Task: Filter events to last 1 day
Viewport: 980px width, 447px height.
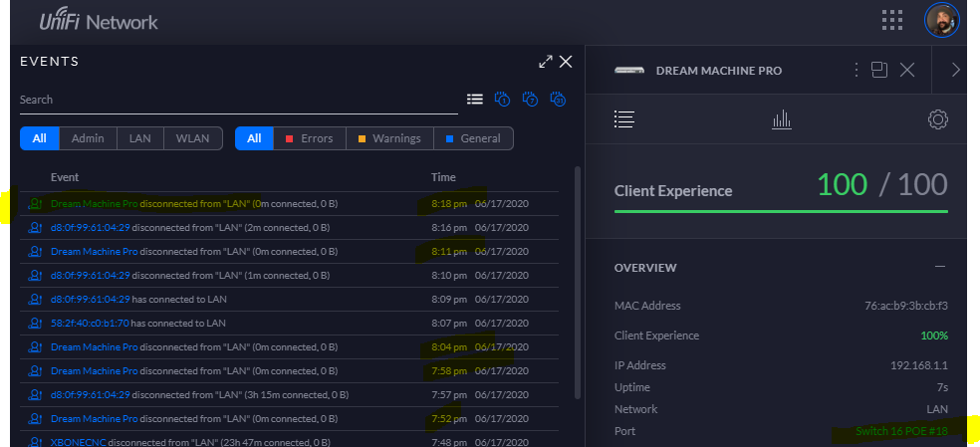Action: click(503, 100)
